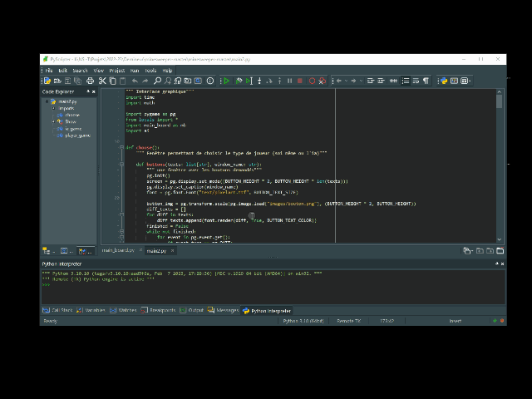This screenshot has height=399, width=532.
Task: Click the red Stop debugging icon
Action: click(300, 81)
